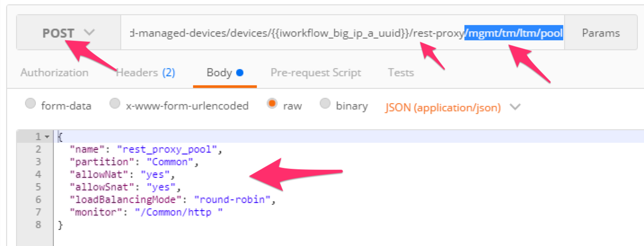
Task: Select the form-data radio button
Action: coord(31,103)
